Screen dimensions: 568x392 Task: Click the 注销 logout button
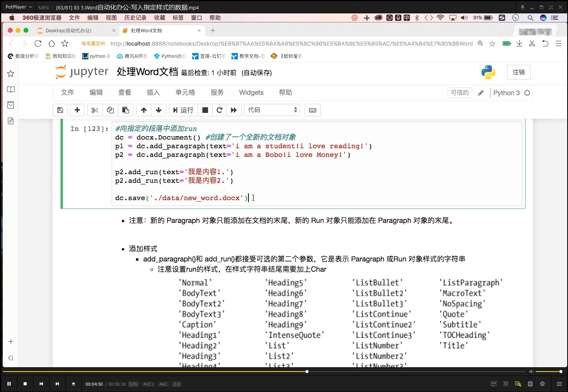[x=518, y=72]
